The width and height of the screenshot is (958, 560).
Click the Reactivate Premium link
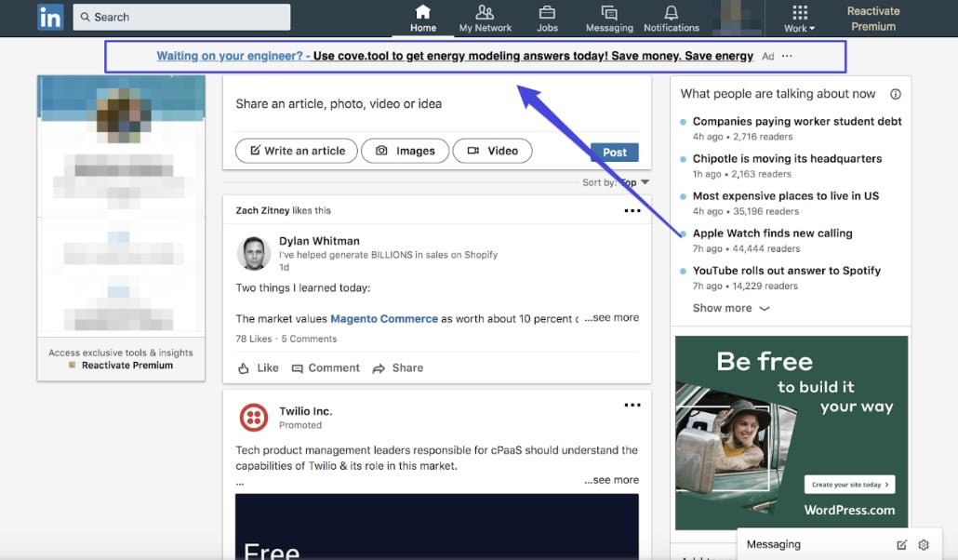(x=872, y=19)
